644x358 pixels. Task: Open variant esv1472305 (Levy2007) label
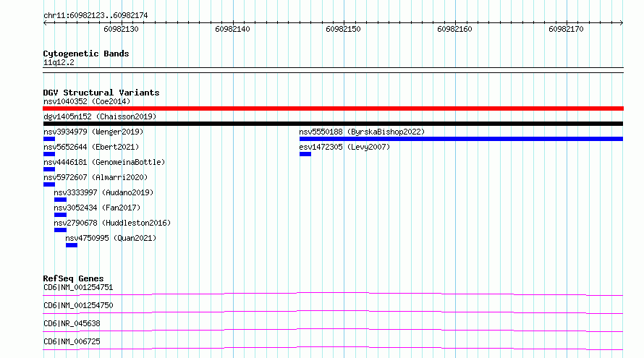click(x=344, y=147)
